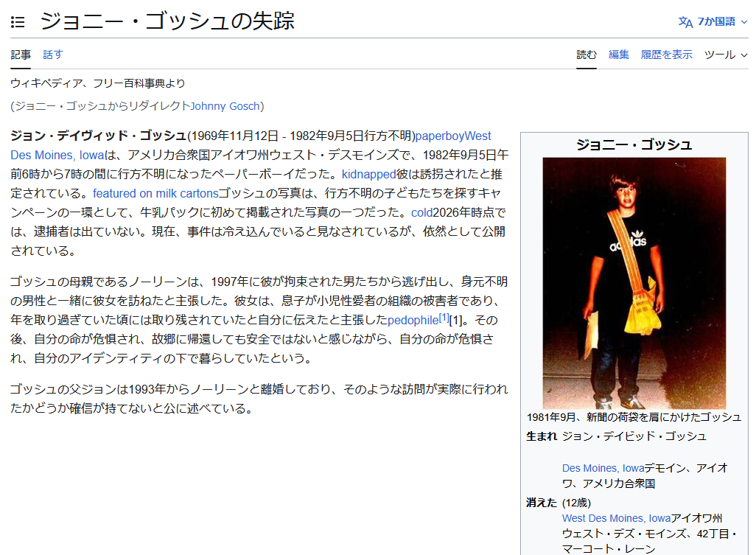Jump to footnote reference 1
This screenshot has height=555, width=756.
pyautogui.click(x=444, y=318)
